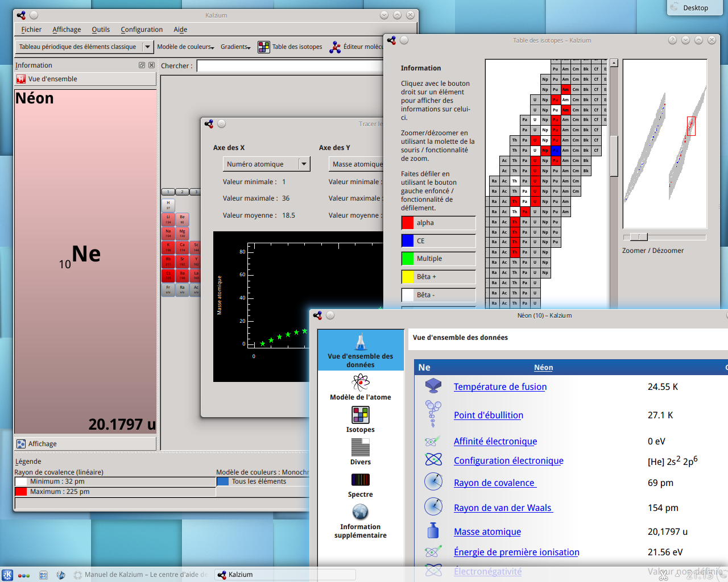The width and height of the screenshot is (728, 582).
Task: Open the Modèle de couleurs dropdown
Action: tap(185, 47)
